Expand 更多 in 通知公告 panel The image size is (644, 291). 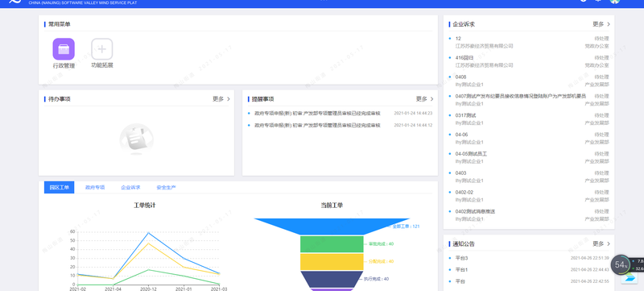point(601,243)
